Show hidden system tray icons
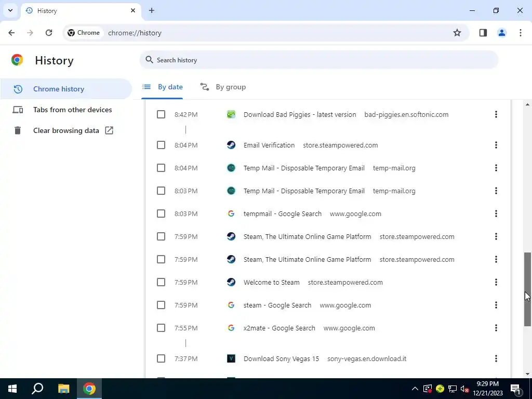This screenshot has height=399, width=532. coord(415,389)
